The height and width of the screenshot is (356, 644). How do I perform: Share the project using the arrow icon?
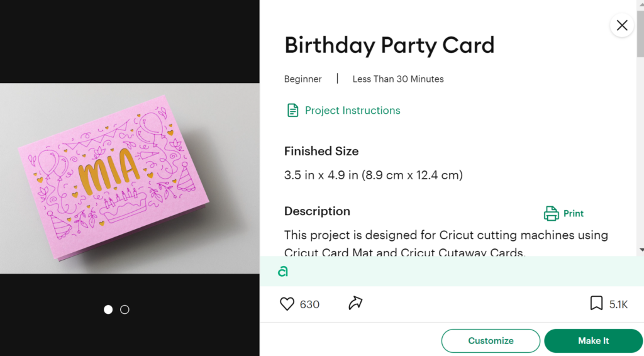(x=355, y=304)
